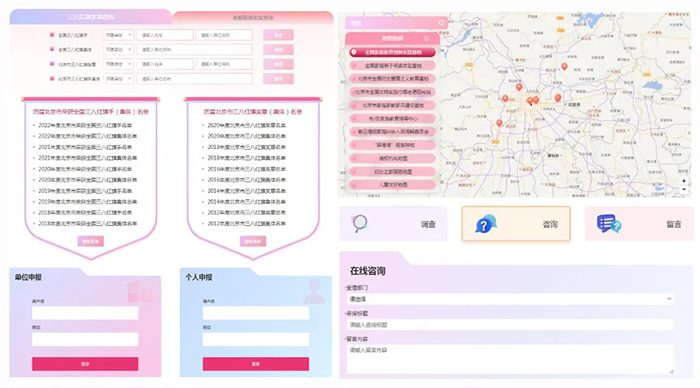Screen dimensions: 700x388
Task: Click the 咨询 question-mark bubble icon
Action: click(486, 224)
